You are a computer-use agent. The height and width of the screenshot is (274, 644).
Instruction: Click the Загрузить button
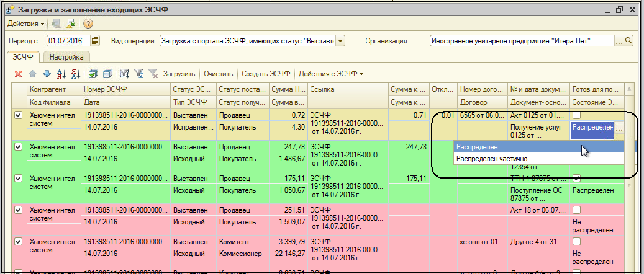[x=179, y=74]
